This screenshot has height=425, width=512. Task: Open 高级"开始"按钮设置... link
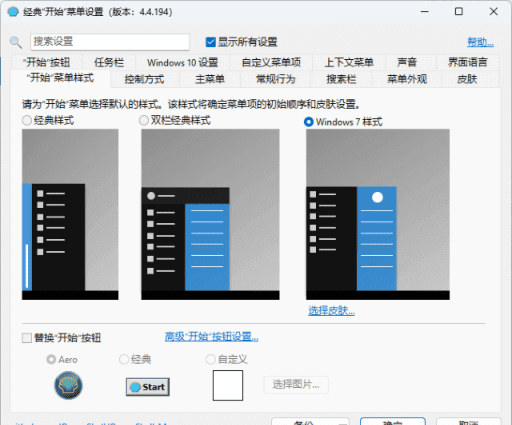coord(211,337)
